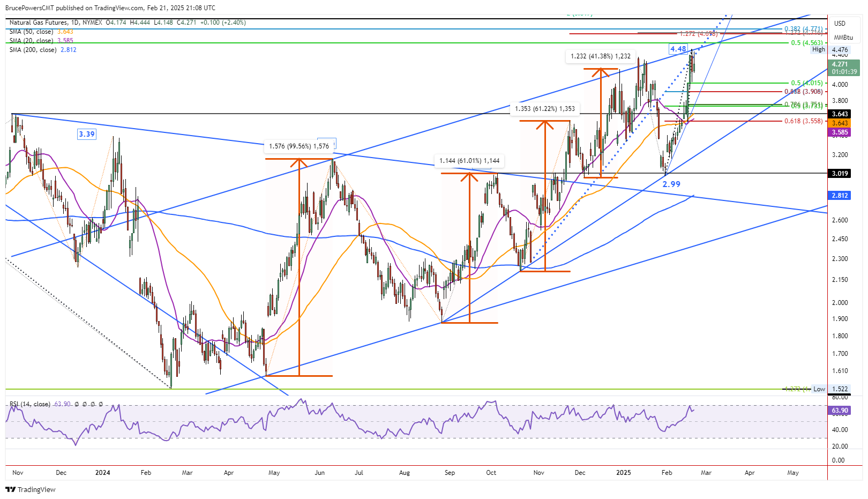Image resolution: width=868 pixels, height=499 pixels.
Task: Click the 1.522 Low price label
Action: [840, 389]
